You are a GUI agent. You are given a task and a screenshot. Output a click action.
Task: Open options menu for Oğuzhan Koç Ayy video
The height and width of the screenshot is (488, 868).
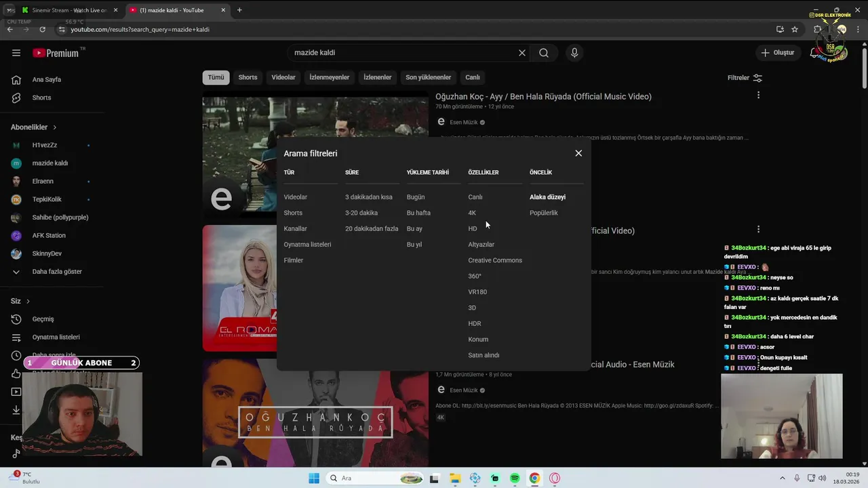tap(758, 96)
